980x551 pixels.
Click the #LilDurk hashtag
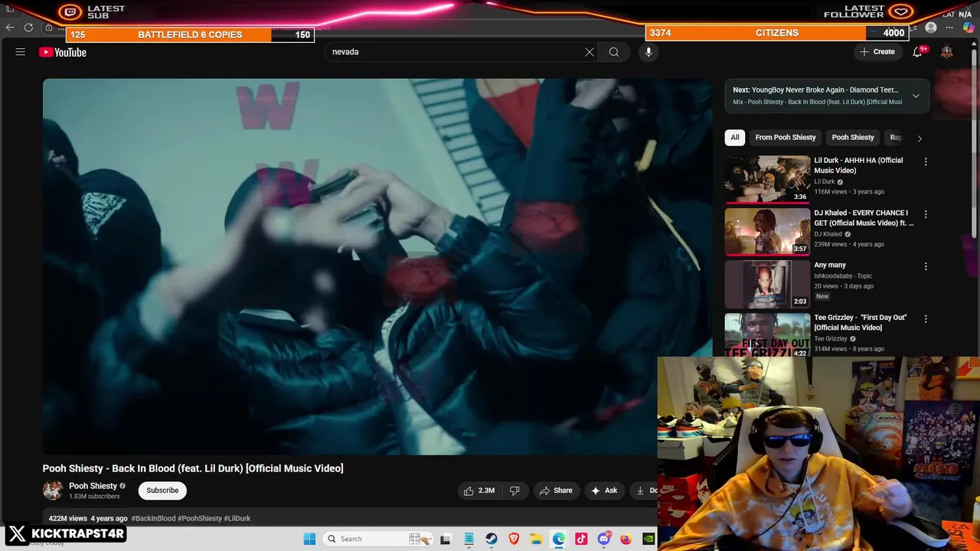tap(237, 518)
